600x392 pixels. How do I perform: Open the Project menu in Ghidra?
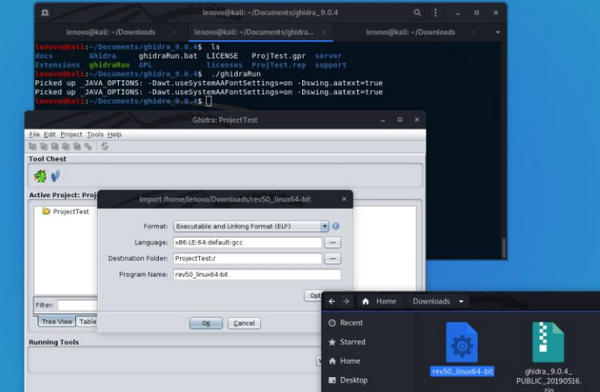71,134
